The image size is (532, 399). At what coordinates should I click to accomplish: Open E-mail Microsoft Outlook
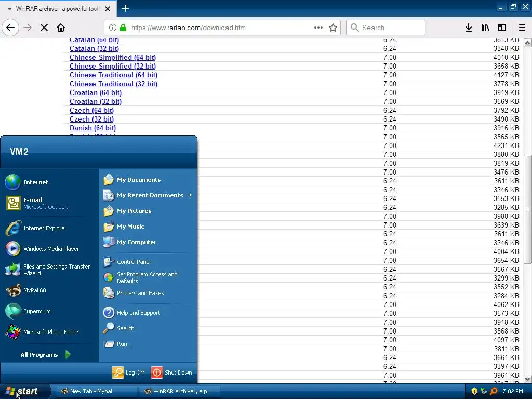[x=49, y=203]
